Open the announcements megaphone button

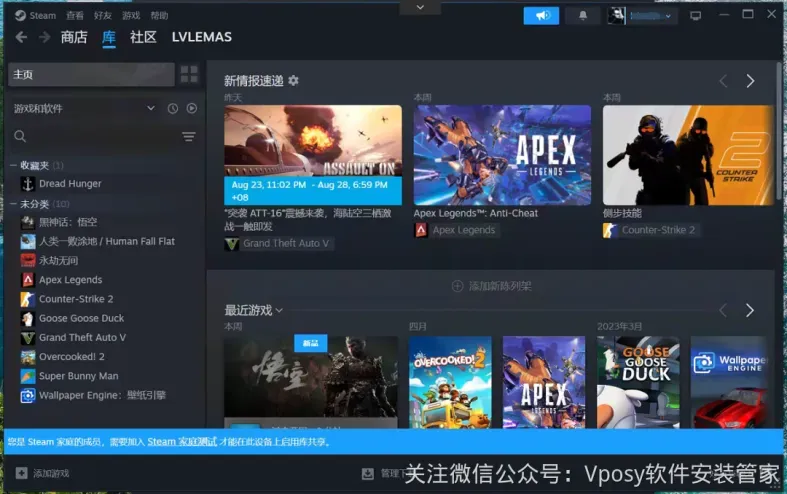point(541,16)
